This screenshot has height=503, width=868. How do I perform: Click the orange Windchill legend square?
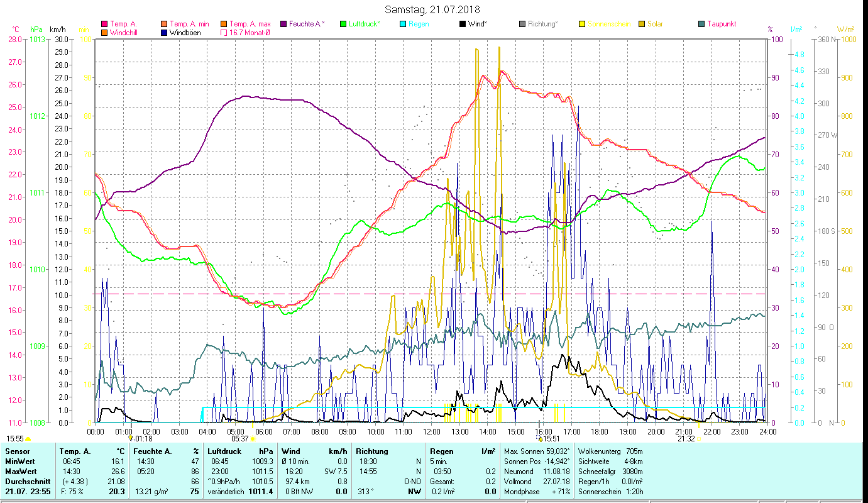point(104,33)
